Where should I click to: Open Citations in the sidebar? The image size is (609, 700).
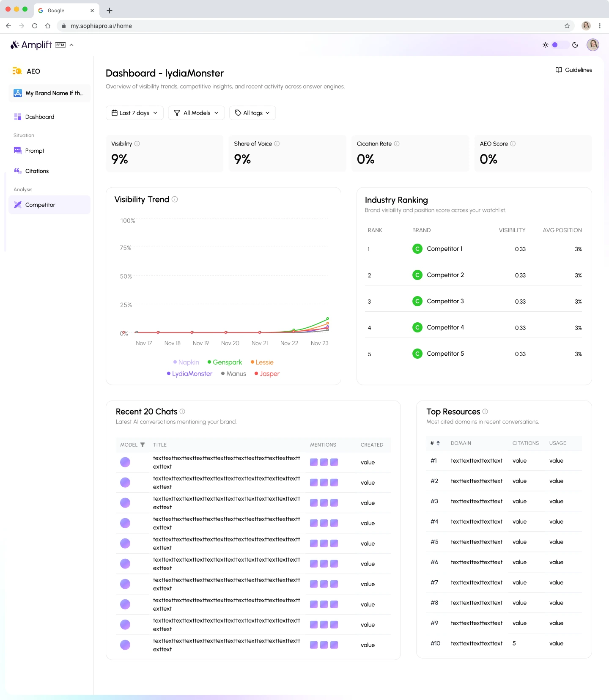click(x=49, y=171)
